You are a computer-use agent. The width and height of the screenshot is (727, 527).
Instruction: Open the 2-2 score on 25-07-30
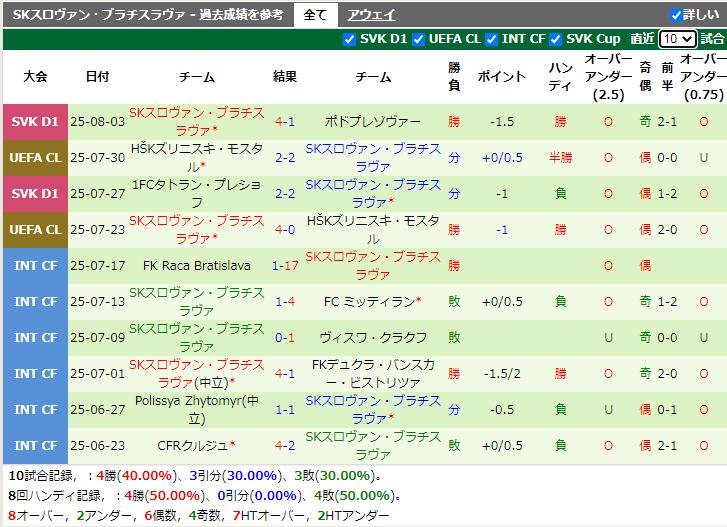pos(285,158)
